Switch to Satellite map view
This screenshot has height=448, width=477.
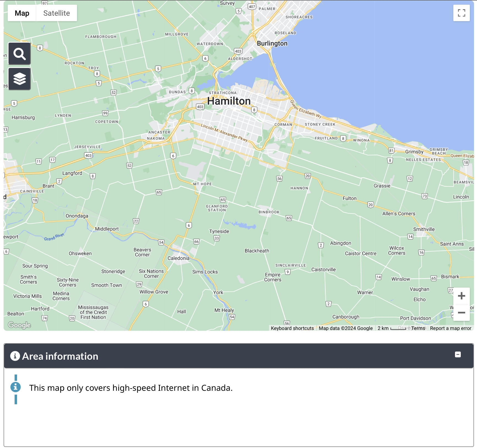point(56,13)
